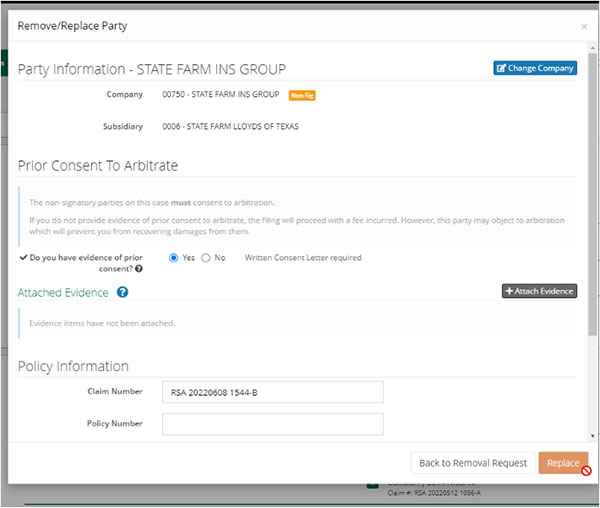This screenshot has height=508, width=600.
Task: Close the Remove/Replace Party dialog
Action: tap(584, 26)
